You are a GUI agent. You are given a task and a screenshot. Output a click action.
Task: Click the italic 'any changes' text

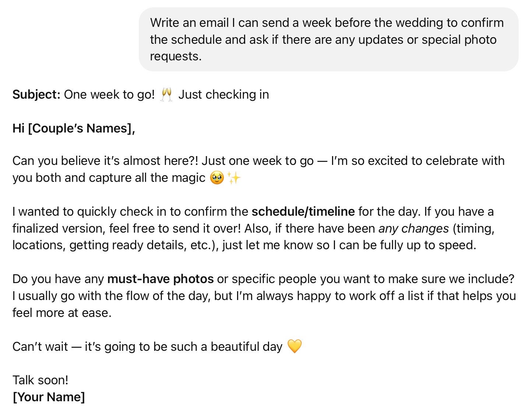pyautogui.click(x=413, y=229)
